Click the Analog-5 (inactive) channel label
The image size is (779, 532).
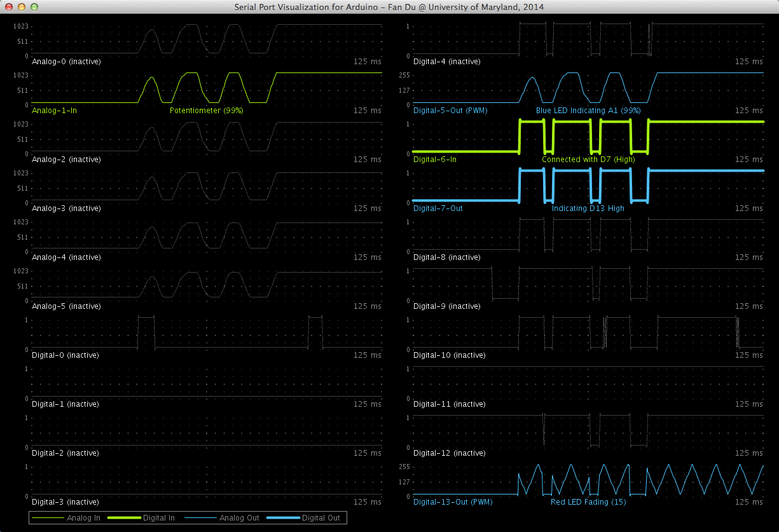[66, 306]
